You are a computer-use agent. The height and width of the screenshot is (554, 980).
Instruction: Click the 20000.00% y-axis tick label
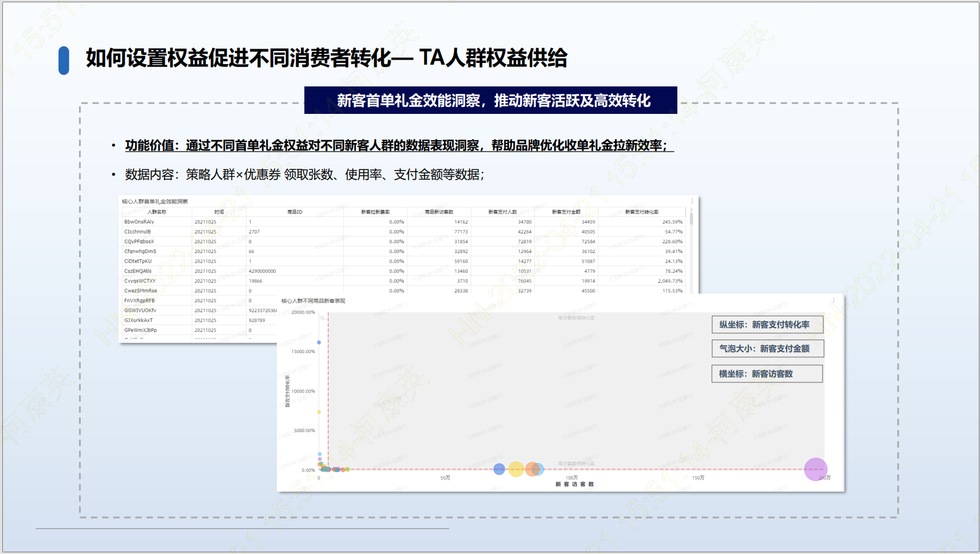[303, 312]
